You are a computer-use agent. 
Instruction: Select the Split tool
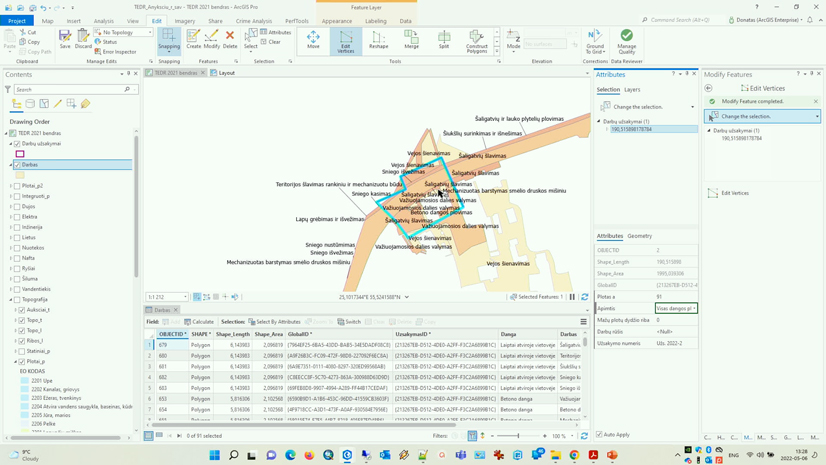pos(444,40)
